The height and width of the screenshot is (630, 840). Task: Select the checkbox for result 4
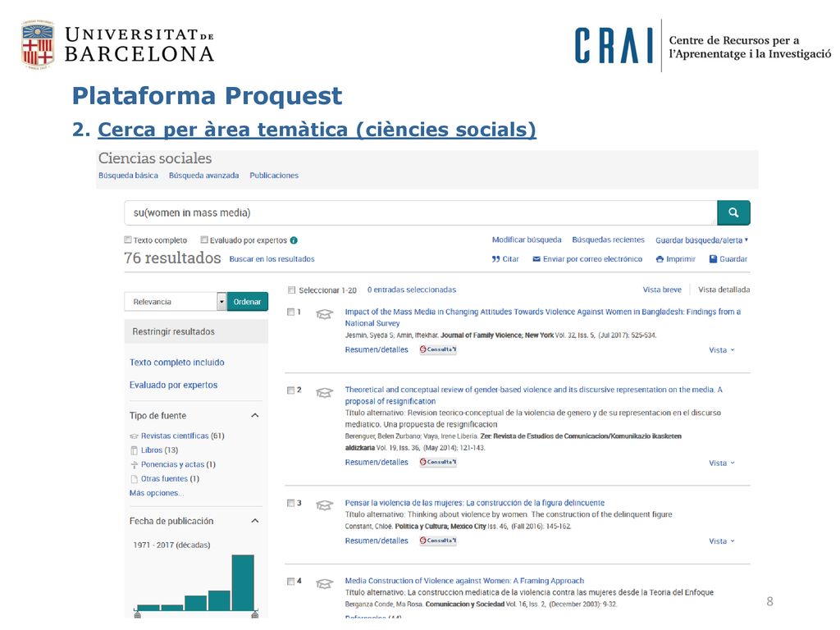click(290, 582)
